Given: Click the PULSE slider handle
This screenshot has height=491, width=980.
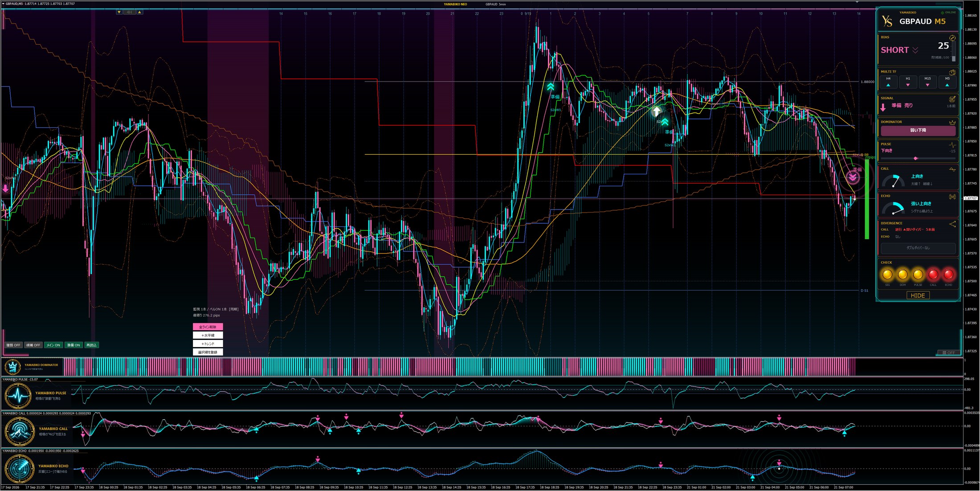Looking at the screenshot, I should pyautogui.click(x=915, y=158).
